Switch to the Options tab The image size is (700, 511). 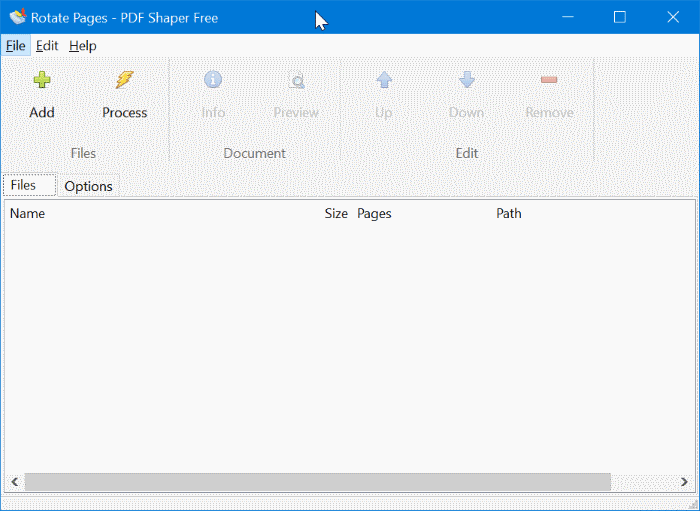88,186
